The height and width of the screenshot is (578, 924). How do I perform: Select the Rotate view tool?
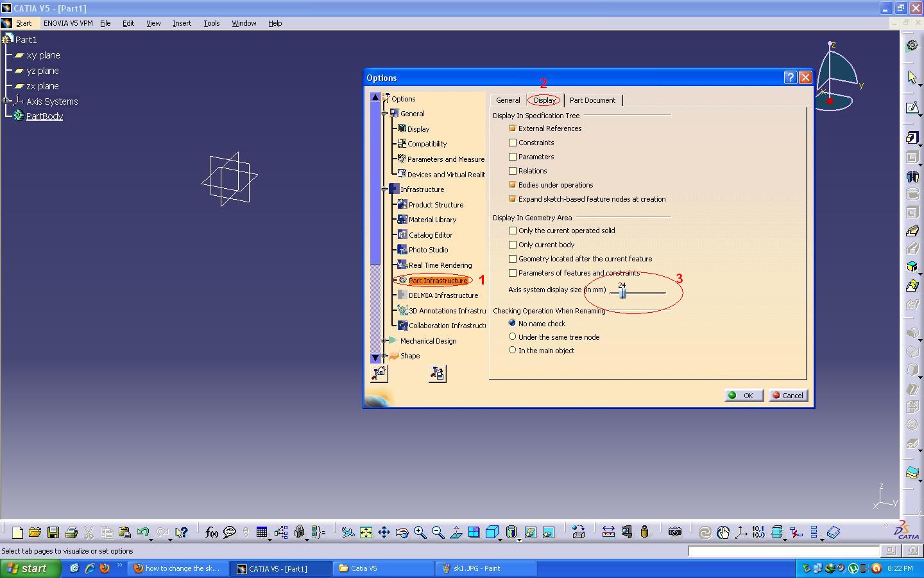click(x=402, y=532)
